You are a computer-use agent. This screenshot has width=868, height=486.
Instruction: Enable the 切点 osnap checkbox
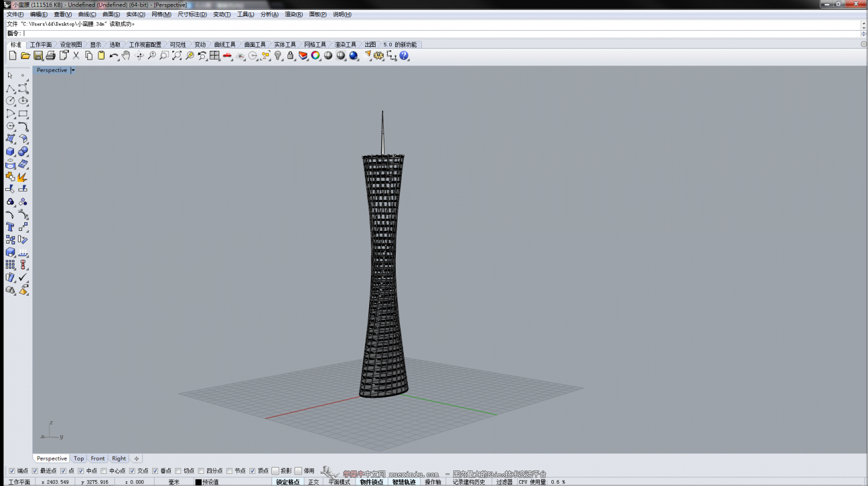pos(178,471)
